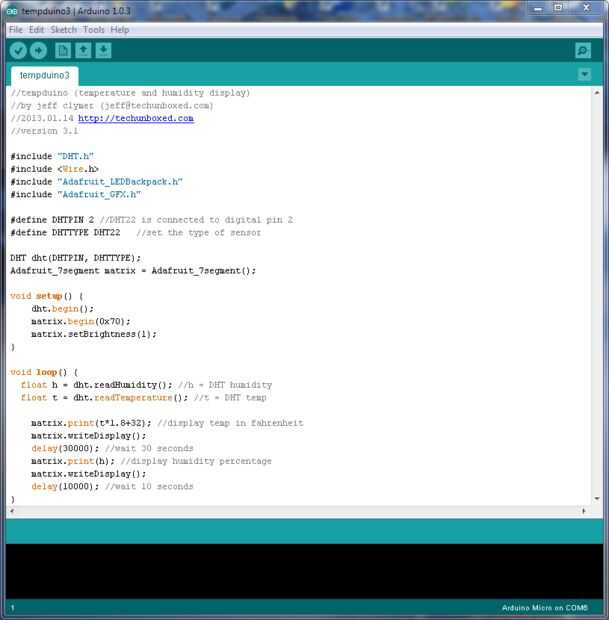Click the '//tempduino (temperature and humidity display)' comment

130,93
